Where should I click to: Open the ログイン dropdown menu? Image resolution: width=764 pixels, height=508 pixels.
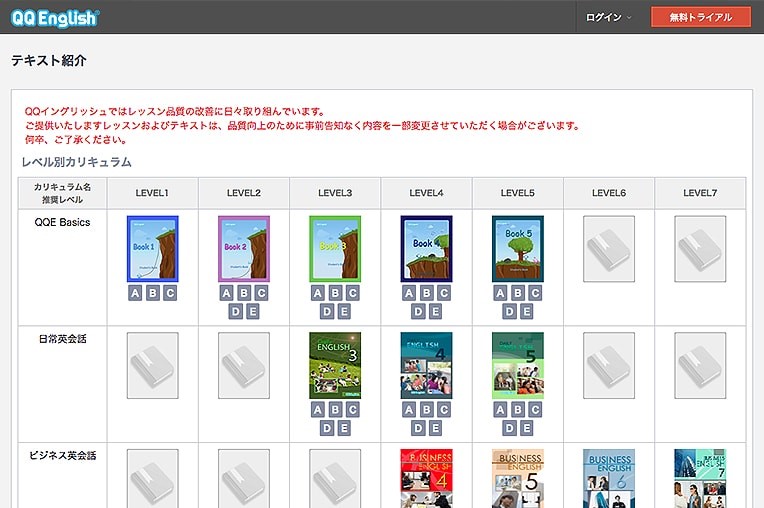608,18
